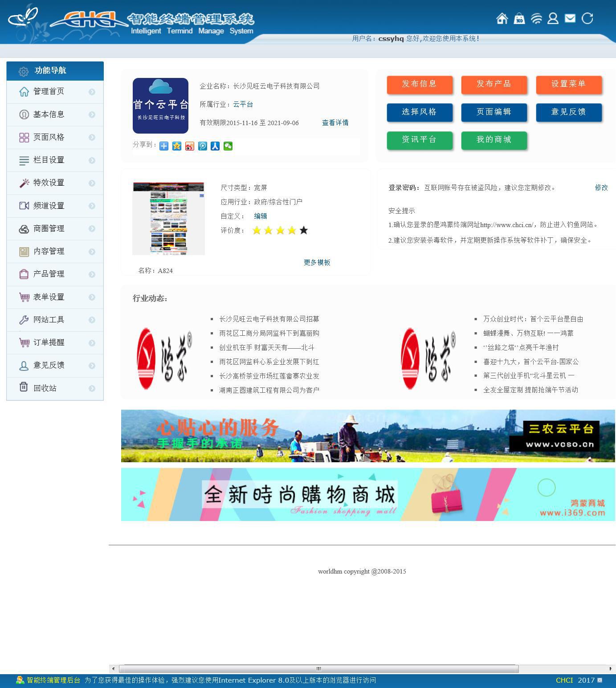Click the home icon in the header

502,19
